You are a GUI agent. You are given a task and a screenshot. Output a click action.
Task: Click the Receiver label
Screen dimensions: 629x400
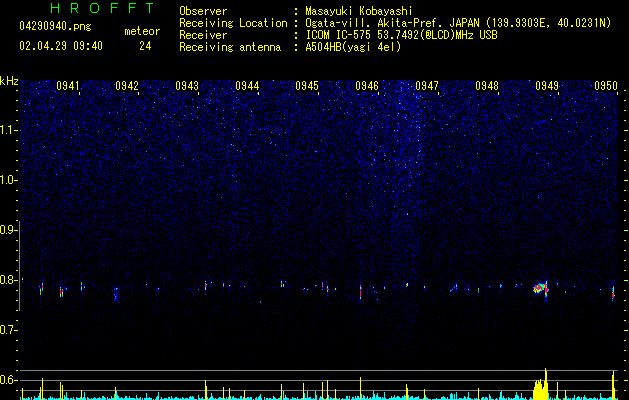[x=203, y=35]
